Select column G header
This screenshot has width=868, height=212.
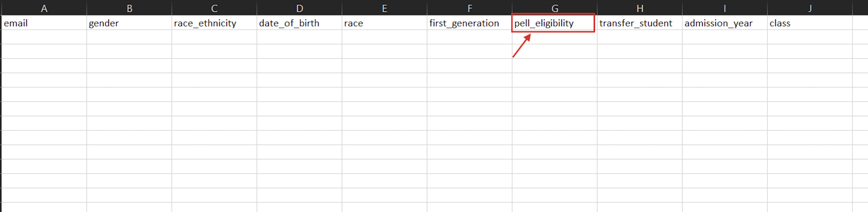coord(555,8)
